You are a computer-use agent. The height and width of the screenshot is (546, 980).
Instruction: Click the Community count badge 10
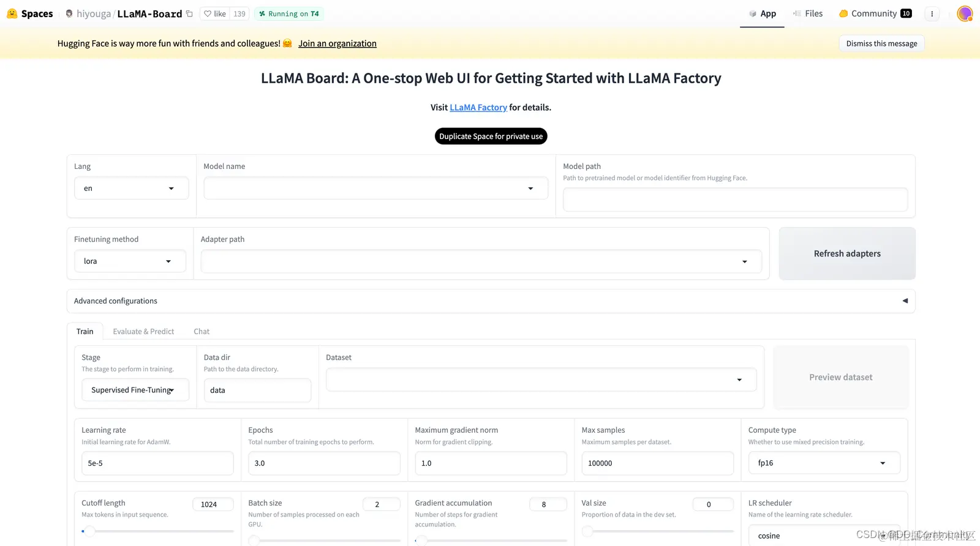[x=906, y=13]
